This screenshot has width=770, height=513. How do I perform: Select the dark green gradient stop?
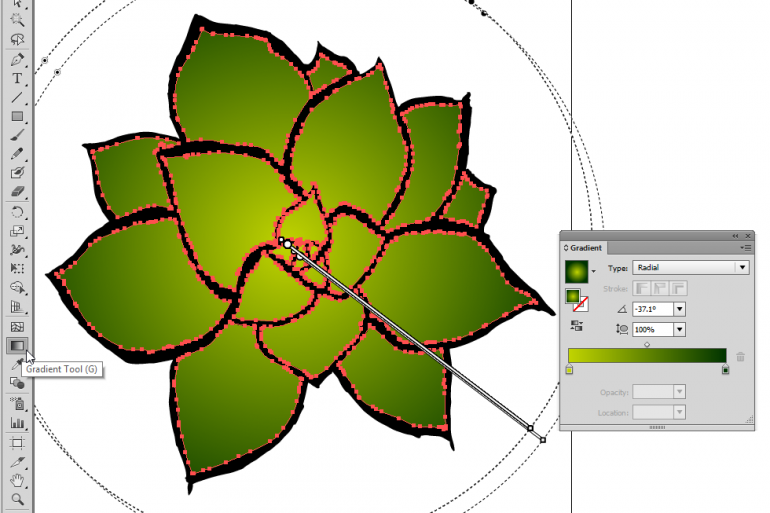pos(726,371)
